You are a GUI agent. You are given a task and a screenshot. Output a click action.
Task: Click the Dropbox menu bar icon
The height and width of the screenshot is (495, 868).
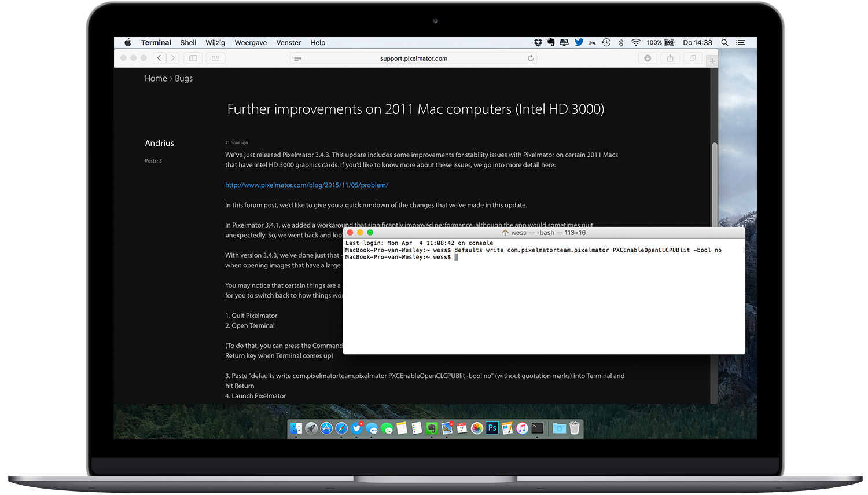[538, 43]
